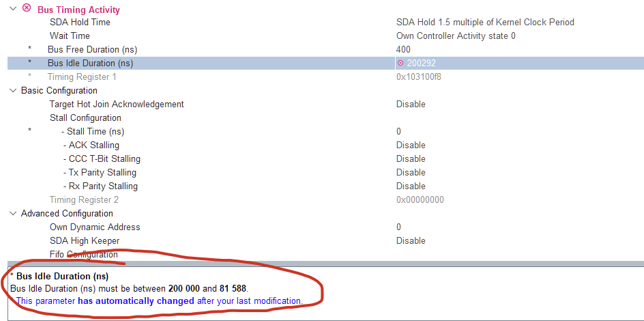Screen dimensions: 644x321
Task: Open the Rx Parity Stalling Disable dropdown
Action: [411, 186]
